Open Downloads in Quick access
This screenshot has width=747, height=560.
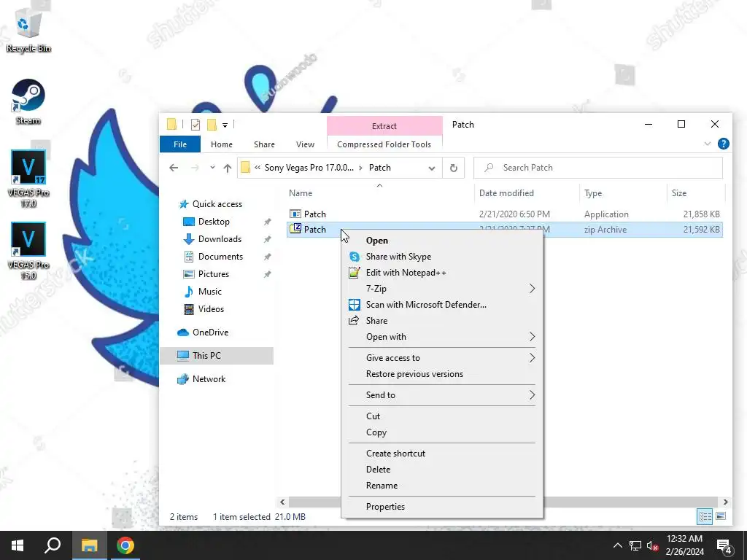(220, 239)
